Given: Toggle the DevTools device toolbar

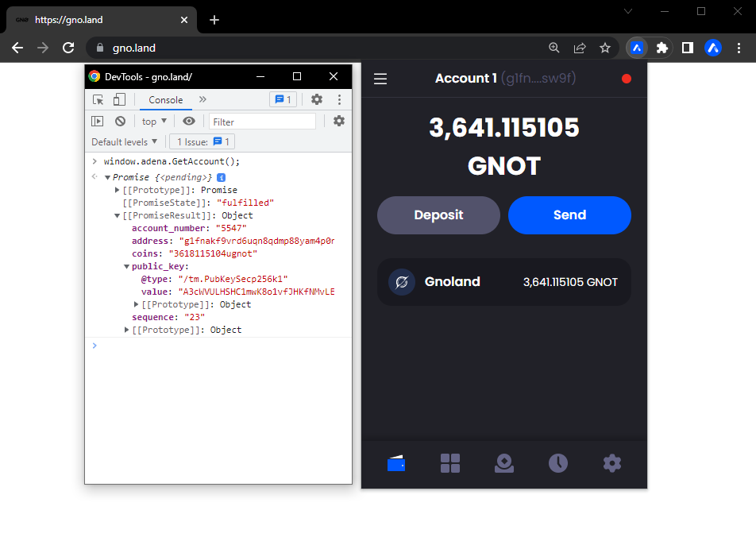Looking at the screenshot, I should pos(119,100).
